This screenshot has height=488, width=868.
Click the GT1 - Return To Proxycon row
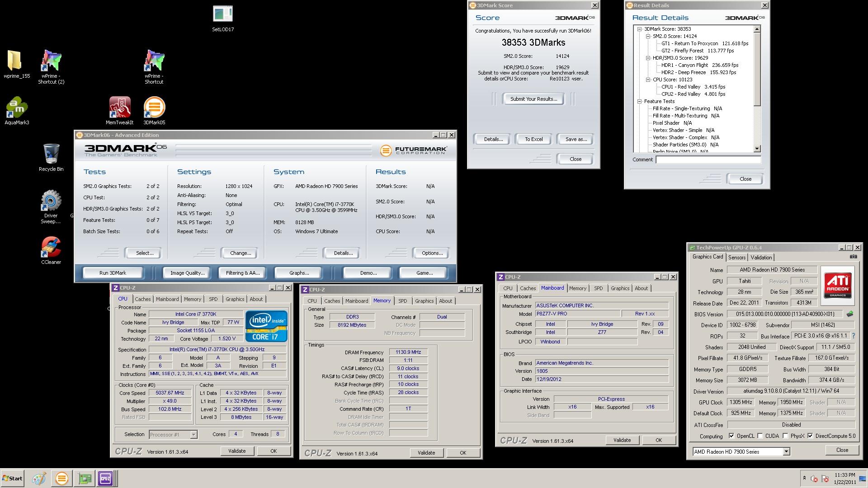pos(705,43)
